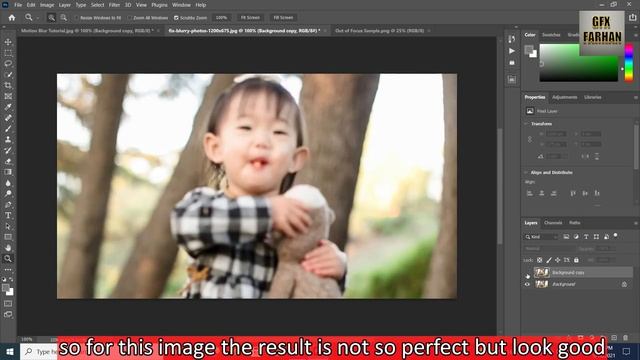
Task: Toggle the pixel layer filter
Action: (566, 237)
